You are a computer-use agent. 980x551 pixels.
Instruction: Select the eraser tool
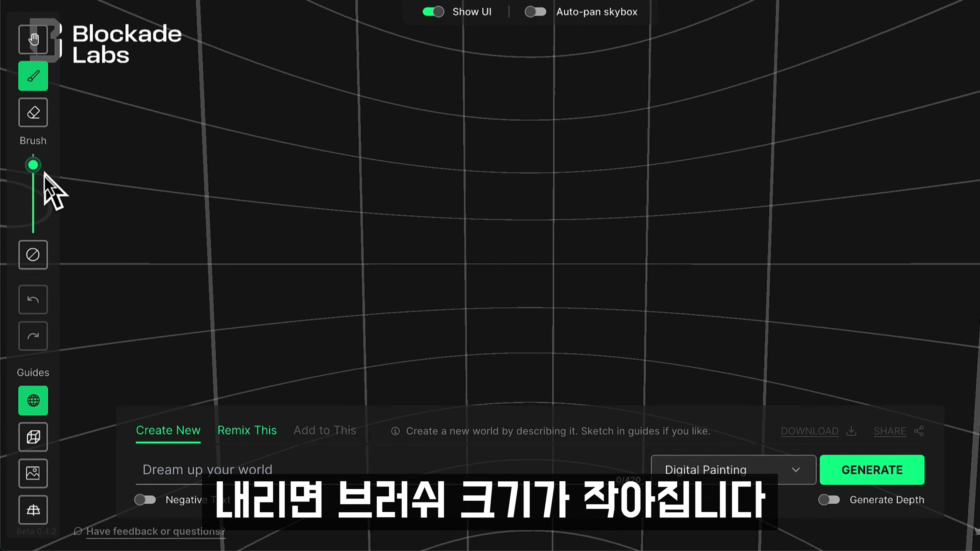[33, 113]
